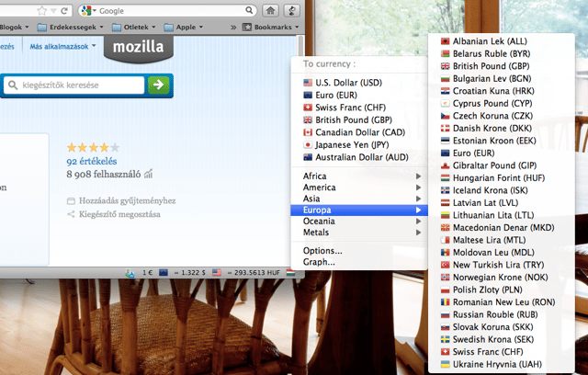Click the green search arrow button
Image resolution: width=588 pixels, height=375 pixels.
click(x=158, y=85)
